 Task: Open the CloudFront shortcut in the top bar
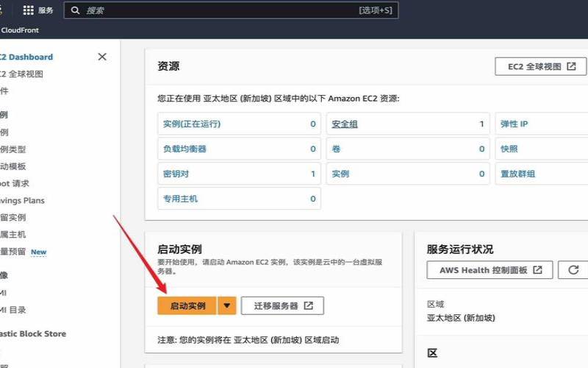pos(20,30)
